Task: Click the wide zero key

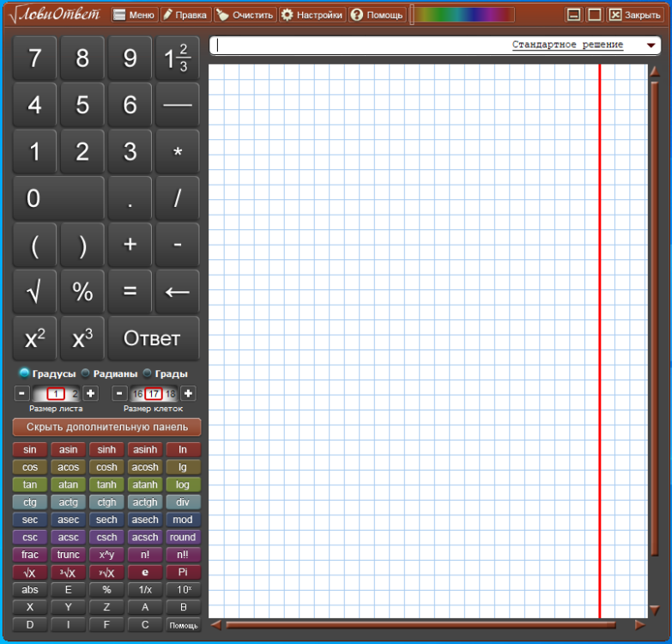Action: 58,198
